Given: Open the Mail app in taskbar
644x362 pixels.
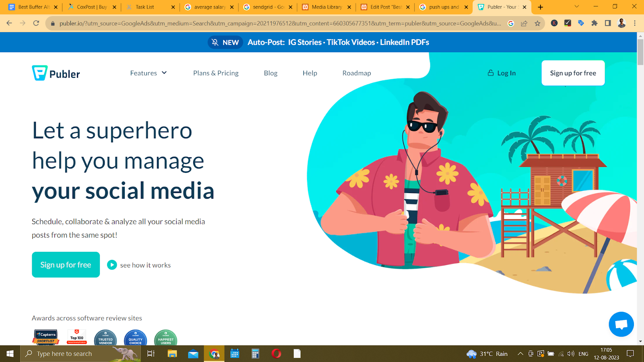Looking at the screenshot, I should click(193, 354).
